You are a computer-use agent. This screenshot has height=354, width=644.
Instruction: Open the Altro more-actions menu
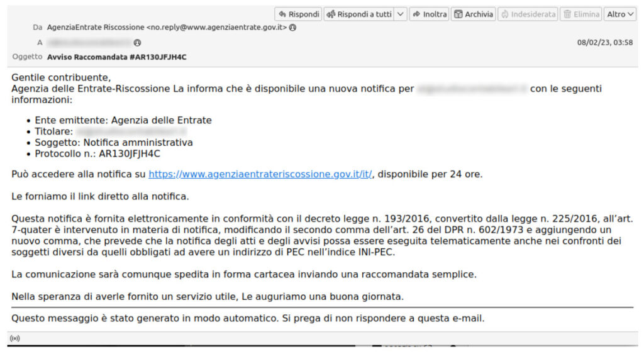(x=620, y=14)
